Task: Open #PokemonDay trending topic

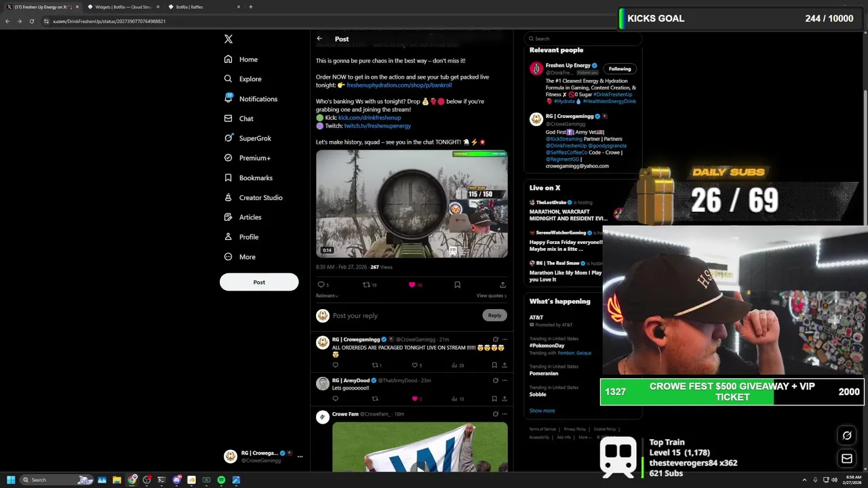Action: pyautogui.click(x=547, y=346)
